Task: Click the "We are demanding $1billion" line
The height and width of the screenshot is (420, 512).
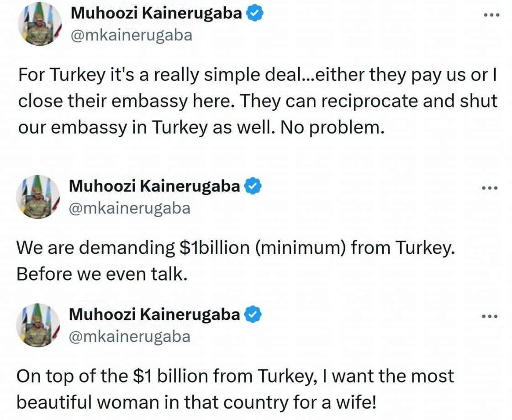Action: (236, 248)
